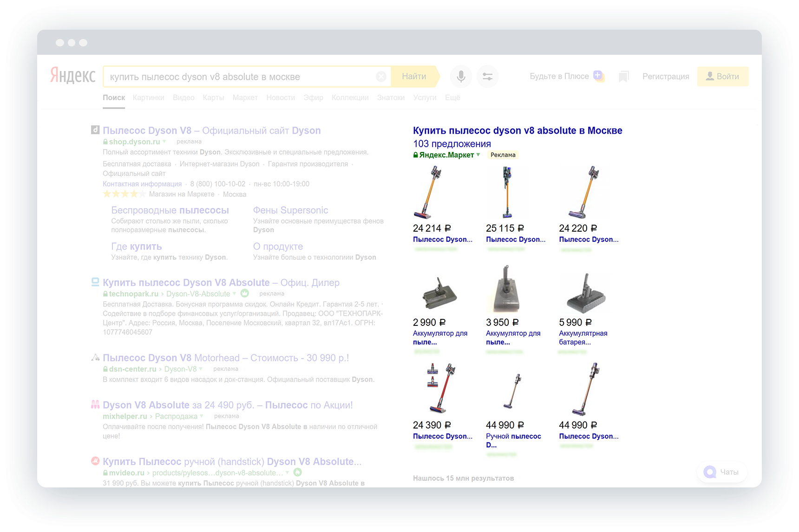Click the mixhelper.ru favicon icon
Viewport: 799px width, 532px height.
pyautogui.click(x=95, y=404)
